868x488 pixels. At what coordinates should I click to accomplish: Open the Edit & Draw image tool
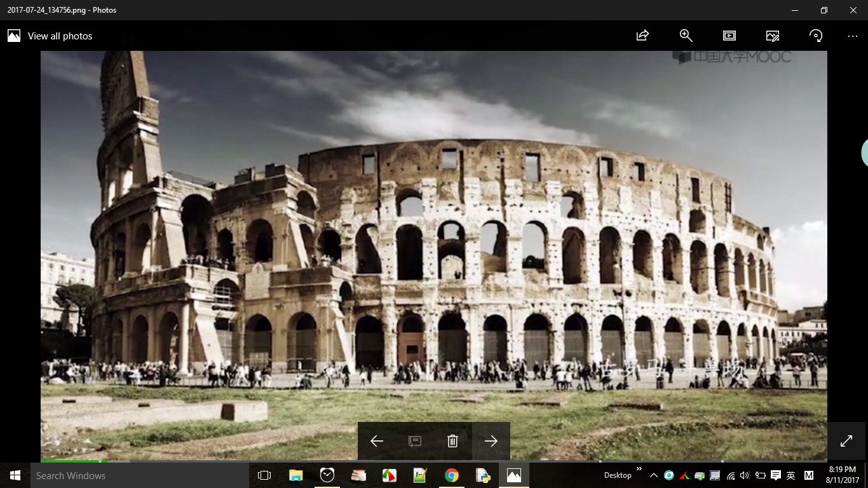(772, 36)
